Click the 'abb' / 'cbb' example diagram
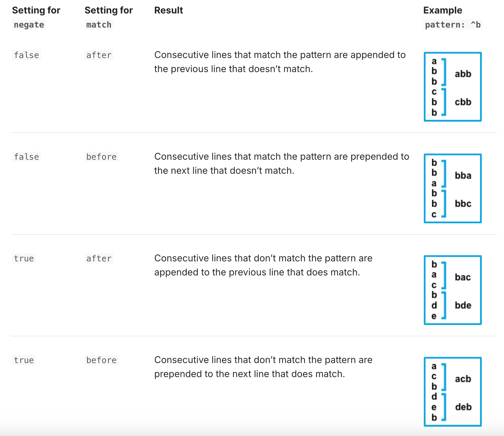 [x=452, y=87]
